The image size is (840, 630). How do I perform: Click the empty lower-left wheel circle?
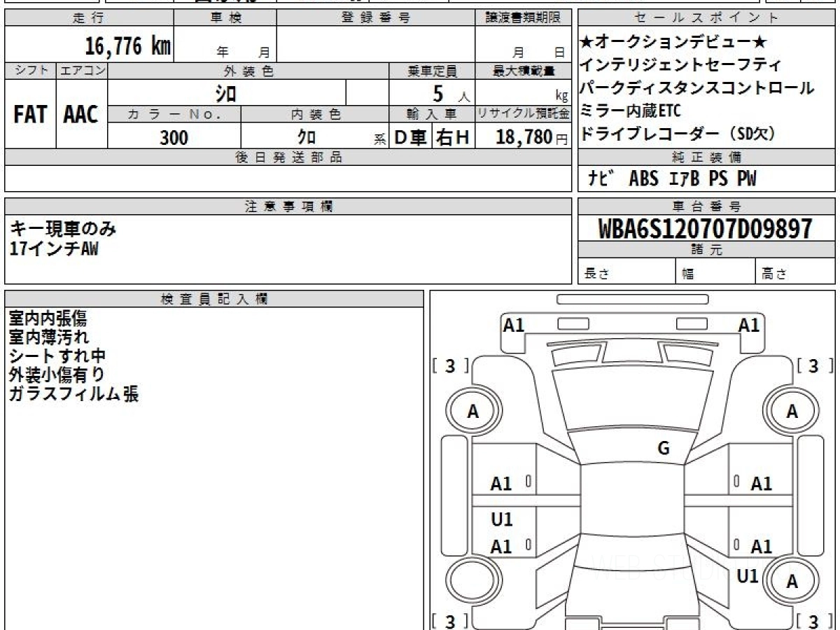tap(473, 582)
